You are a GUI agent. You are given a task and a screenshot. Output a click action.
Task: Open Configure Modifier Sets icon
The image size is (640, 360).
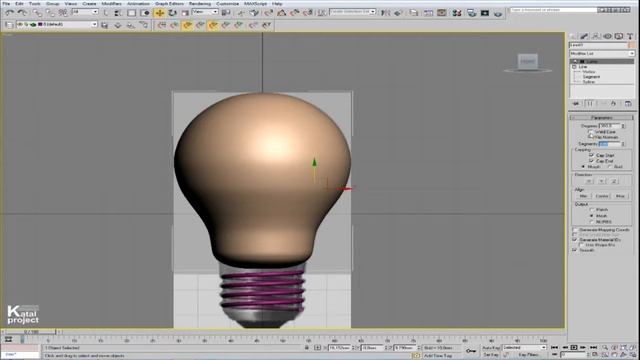(628, 104)
